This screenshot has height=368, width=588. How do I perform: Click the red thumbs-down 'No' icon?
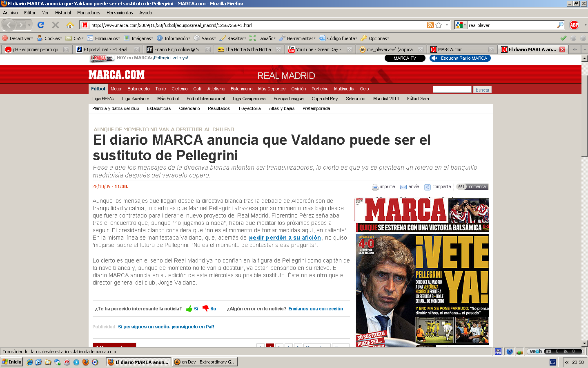[x=205, y=309]
